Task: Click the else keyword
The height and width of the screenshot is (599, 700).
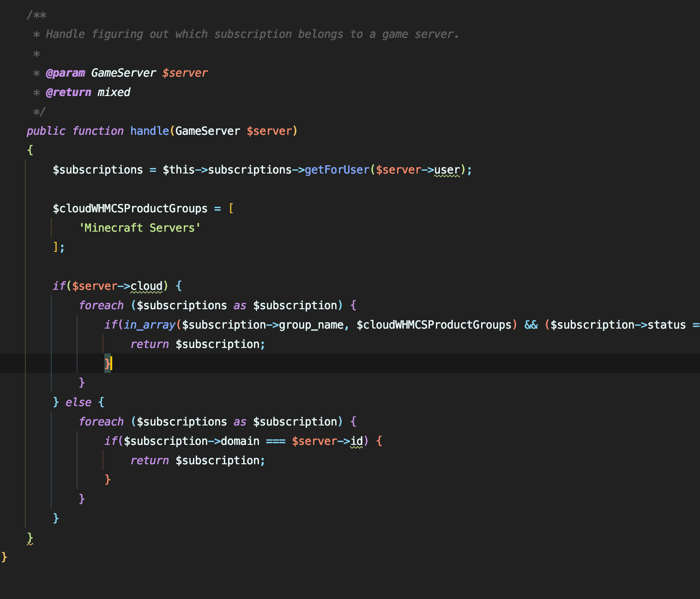Action: 78,402
